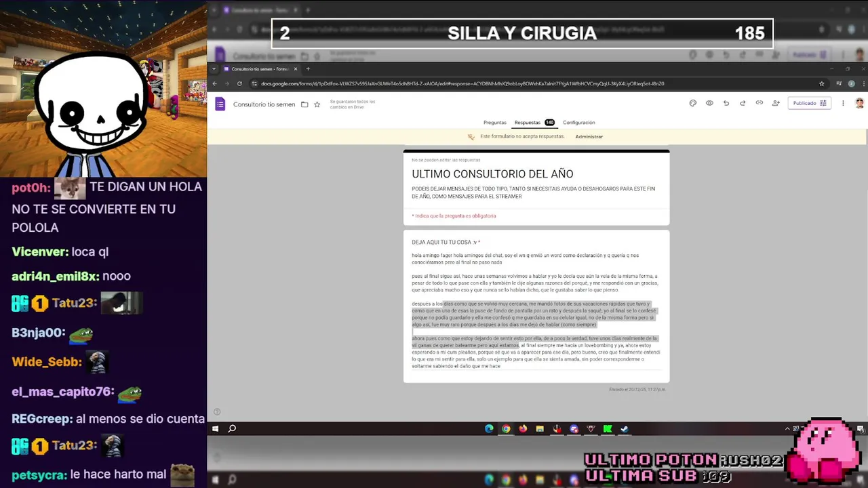
Task: Click the form name Consultorio tio semen
Action: [x=264, y=104]
